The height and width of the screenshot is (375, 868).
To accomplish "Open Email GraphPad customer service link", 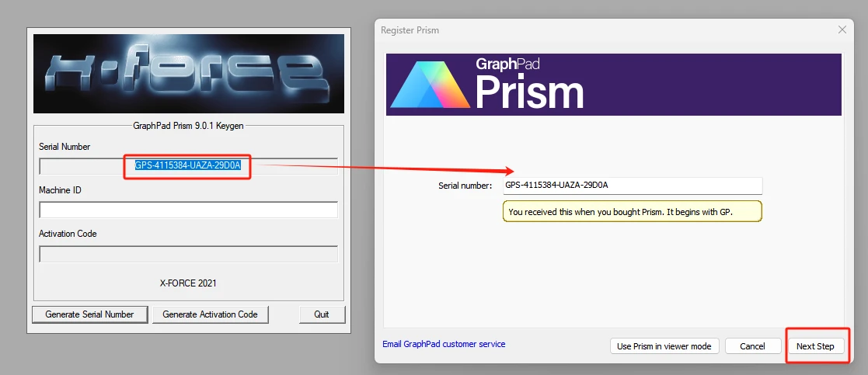I will [x=444, y=344].
